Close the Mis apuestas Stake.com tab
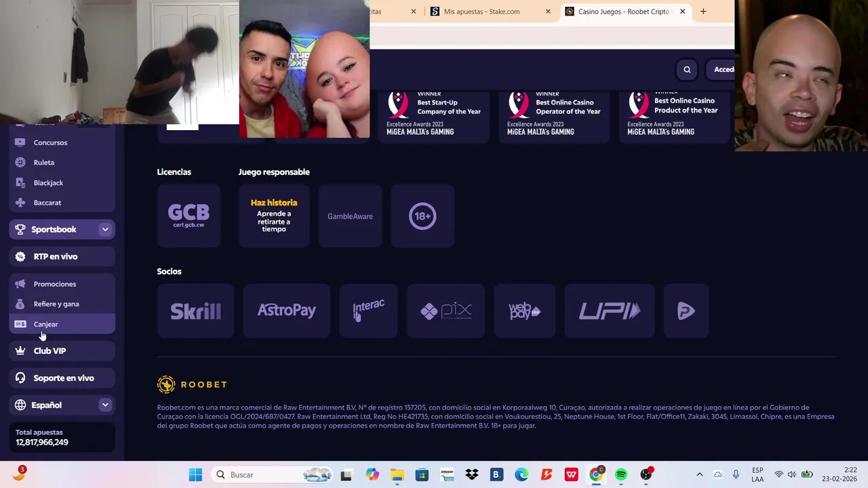Image resolution: width=868 pixels, height=488 pixels. (x=548, y=12)
